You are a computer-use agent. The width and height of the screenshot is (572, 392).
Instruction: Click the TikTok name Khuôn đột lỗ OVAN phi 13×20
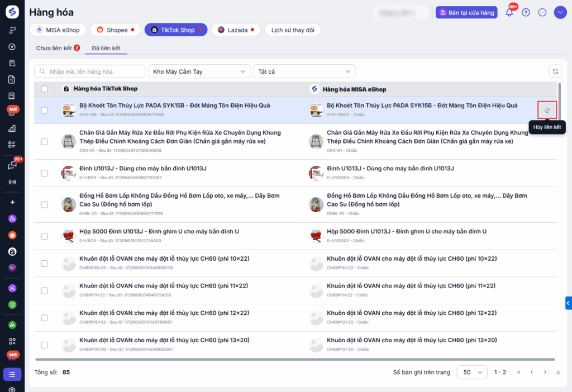pyautogui.click(x=165, y=340)
